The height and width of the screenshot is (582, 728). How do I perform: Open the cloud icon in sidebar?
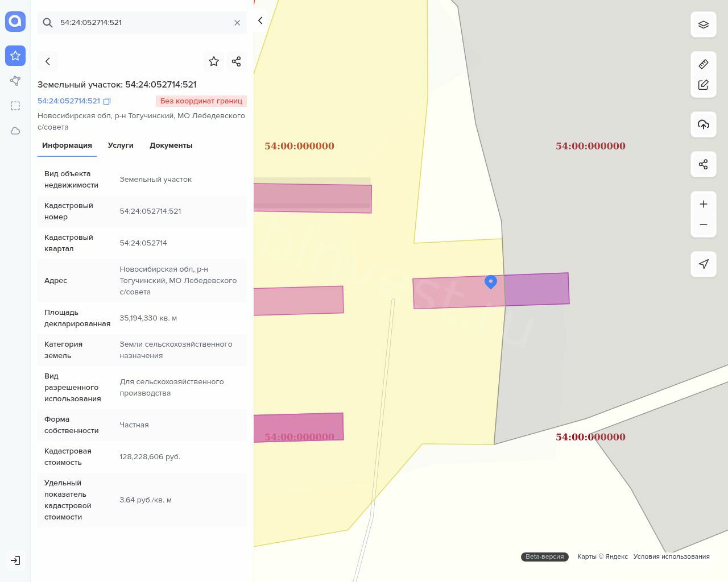15,131
